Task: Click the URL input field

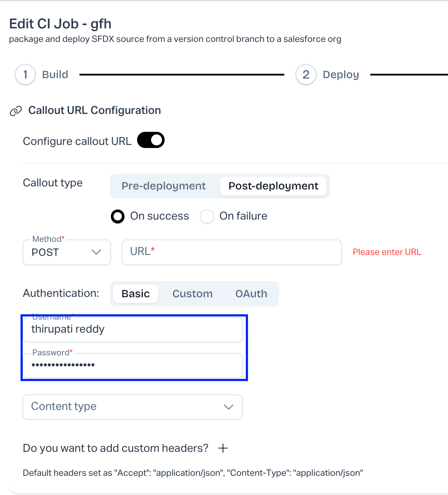Action: pyautogui.click(x=231, y=252)
